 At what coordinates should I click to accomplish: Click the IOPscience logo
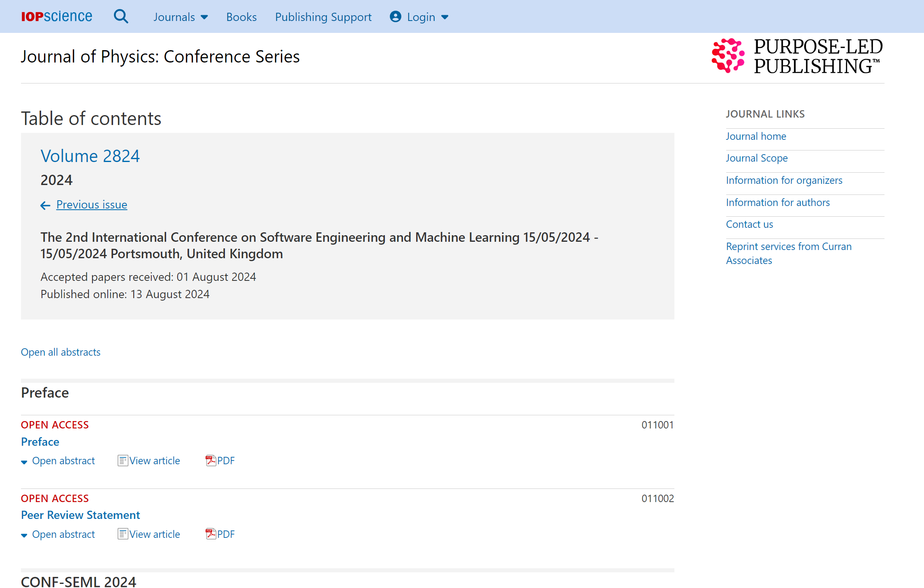[x=56, y=16]
